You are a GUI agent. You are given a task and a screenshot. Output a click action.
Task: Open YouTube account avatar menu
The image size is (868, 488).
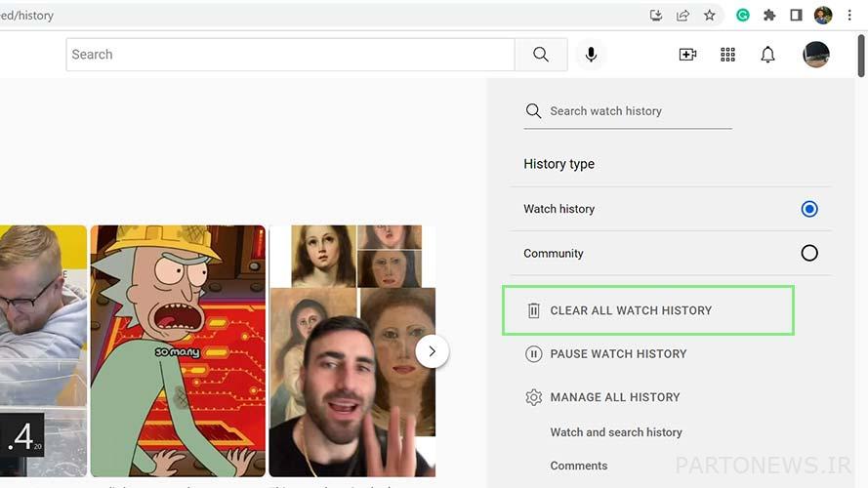816,55
